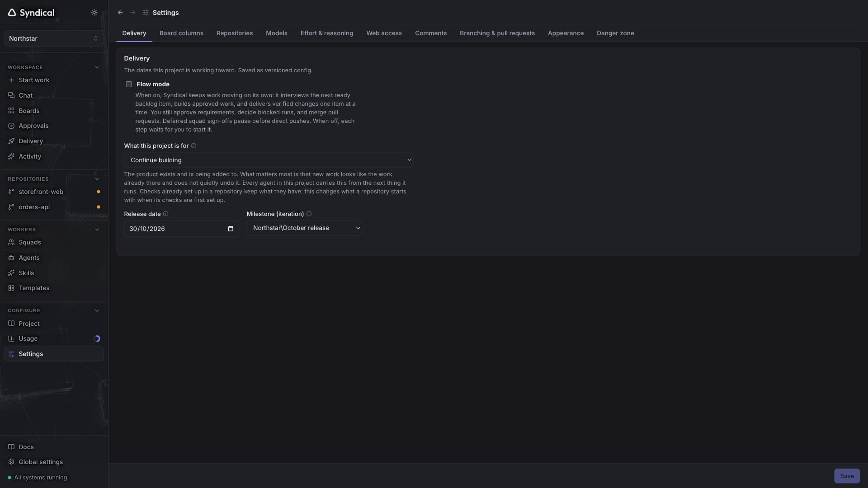Open the Chat page

(x=54, y=95)
